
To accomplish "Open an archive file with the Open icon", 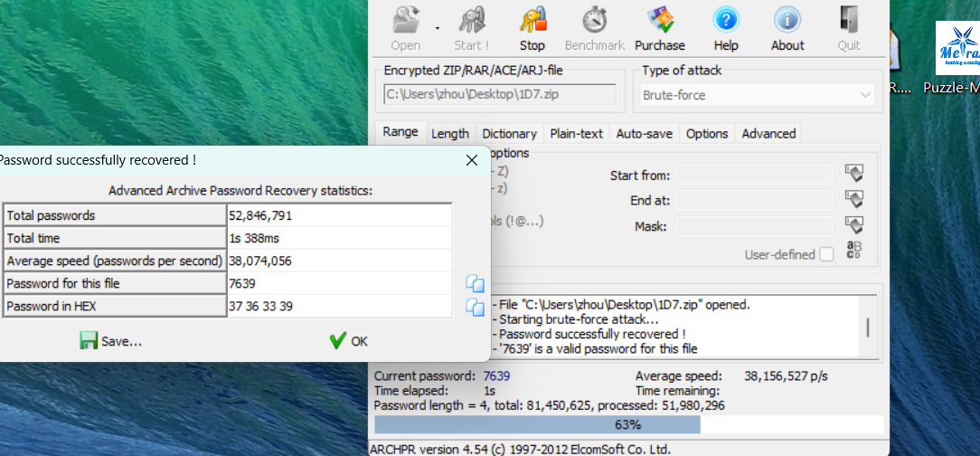I will click(406, 28).
